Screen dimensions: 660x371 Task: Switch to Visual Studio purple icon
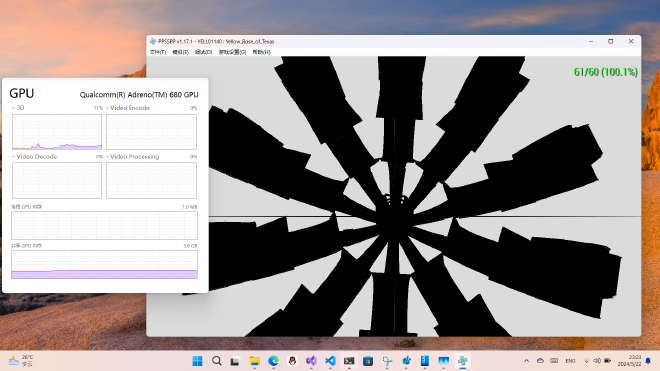tap(311, 361)
